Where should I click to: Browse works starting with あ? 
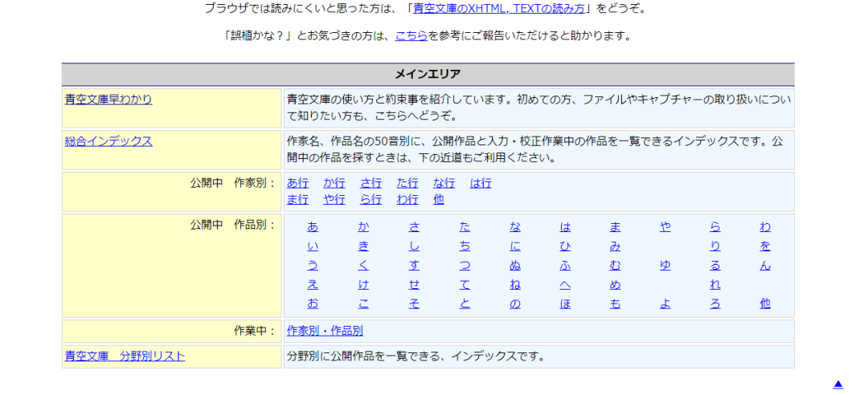pyautogui.click(x=313, y=226)
